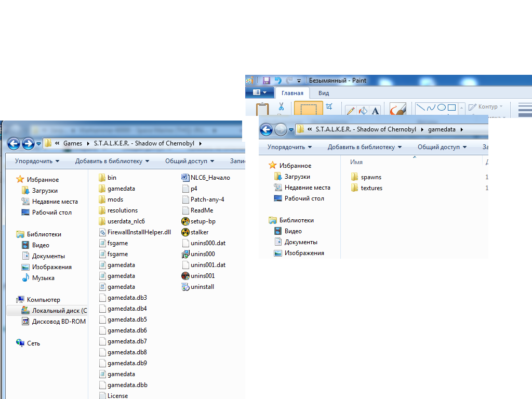Click the line thickness icon in Paint
Viewport: 532px width, 399px height.
(525, 110)
